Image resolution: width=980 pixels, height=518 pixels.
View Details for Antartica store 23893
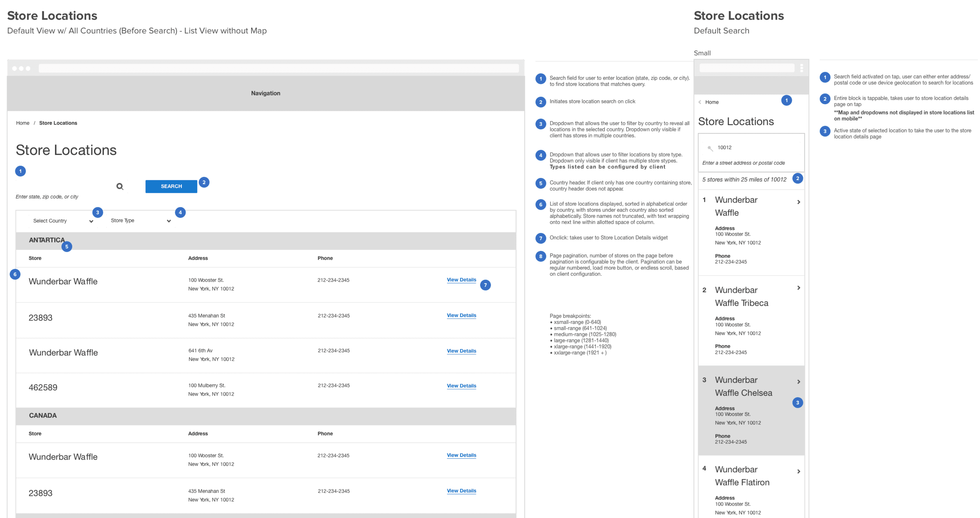[x=461, y=316]
